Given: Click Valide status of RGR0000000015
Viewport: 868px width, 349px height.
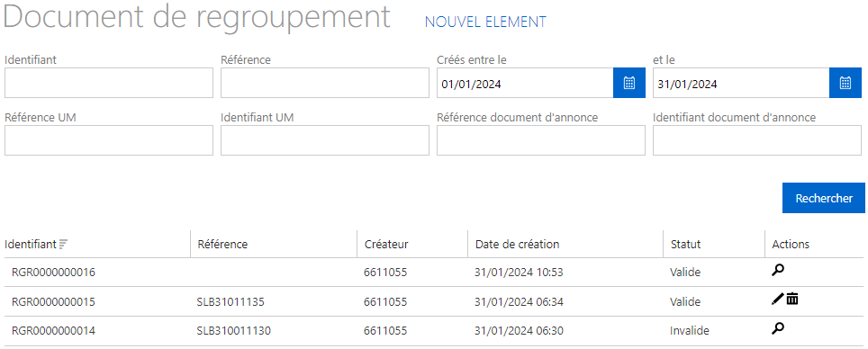Looking at the screenshot, I should pyautogui.click(x=685, y=302).
